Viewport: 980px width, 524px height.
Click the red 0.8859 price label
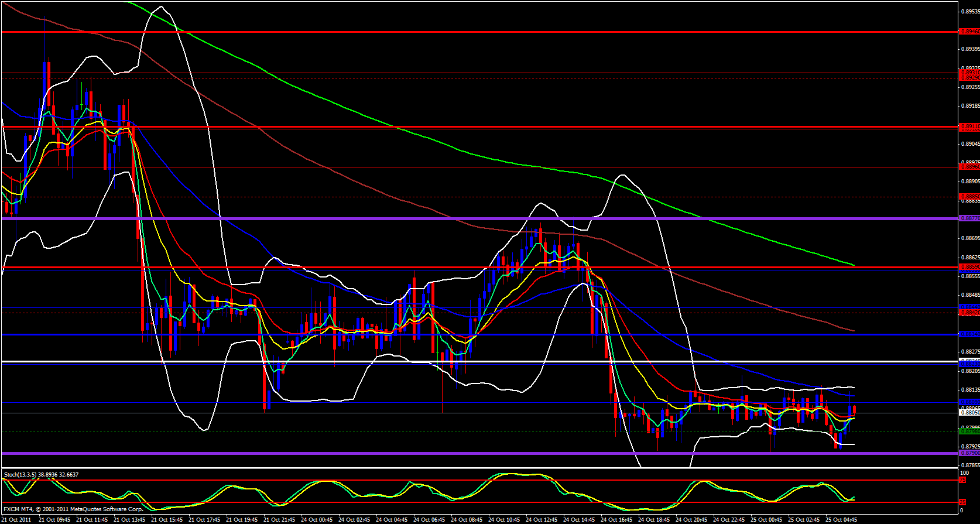click(969, 267)
